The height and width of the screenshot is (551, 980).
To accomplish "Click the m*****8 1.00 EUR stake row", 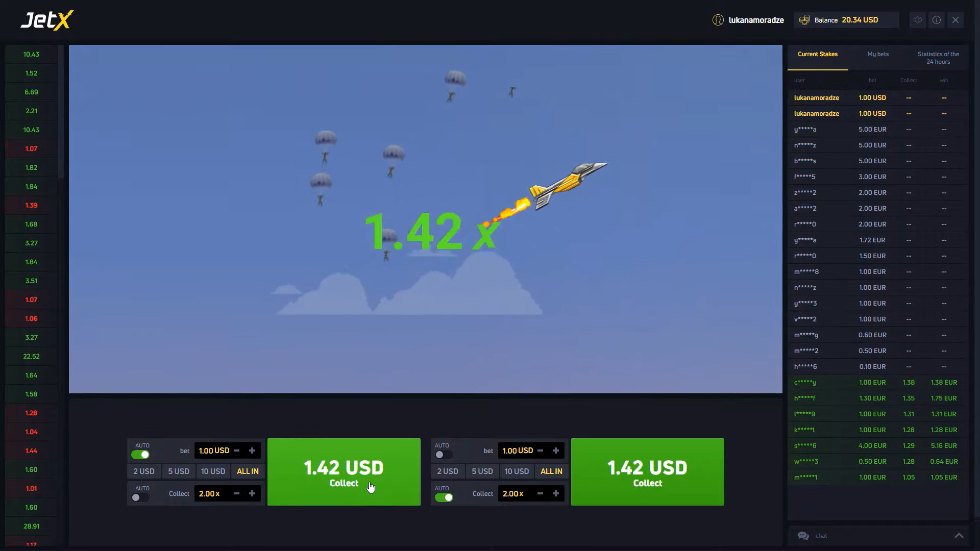I will (x=878, y=271).
